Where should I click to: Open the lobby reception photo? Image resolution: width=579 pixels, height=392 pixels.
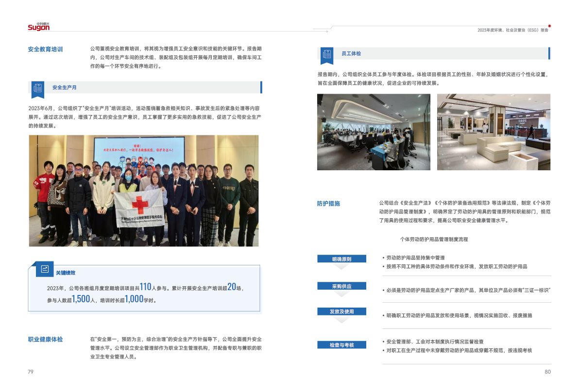point(494,131)
